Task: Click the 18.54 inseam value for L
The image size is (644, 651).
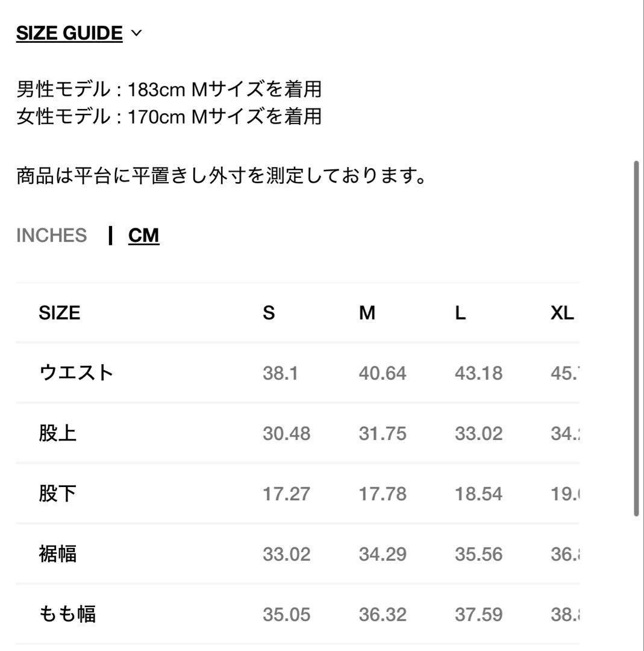Action: click(478, 494)
